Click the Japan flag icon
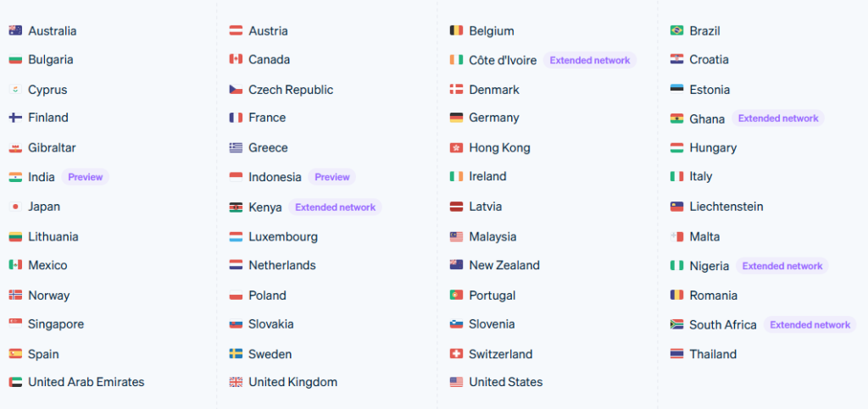Image resolution: width=868 pixels, height=409 pixels. 15,207
